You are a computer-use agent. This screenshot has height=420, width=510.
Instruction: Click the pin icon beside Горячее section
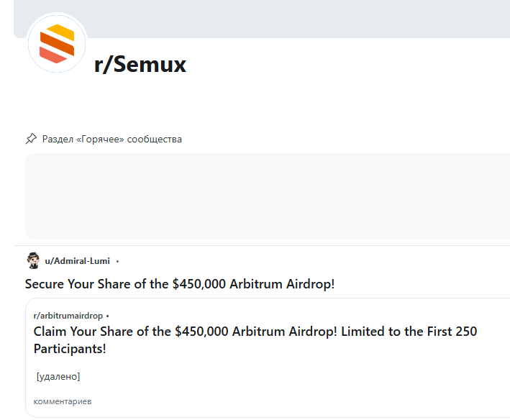[x=31, y=139]
